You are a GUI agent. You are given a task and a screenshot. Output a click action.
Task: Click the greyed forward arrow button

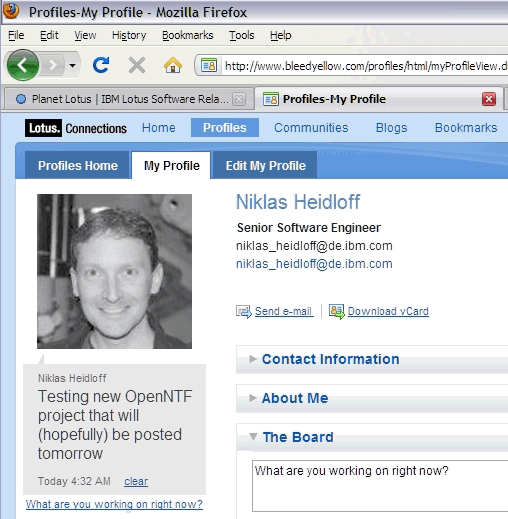(53, 65)
